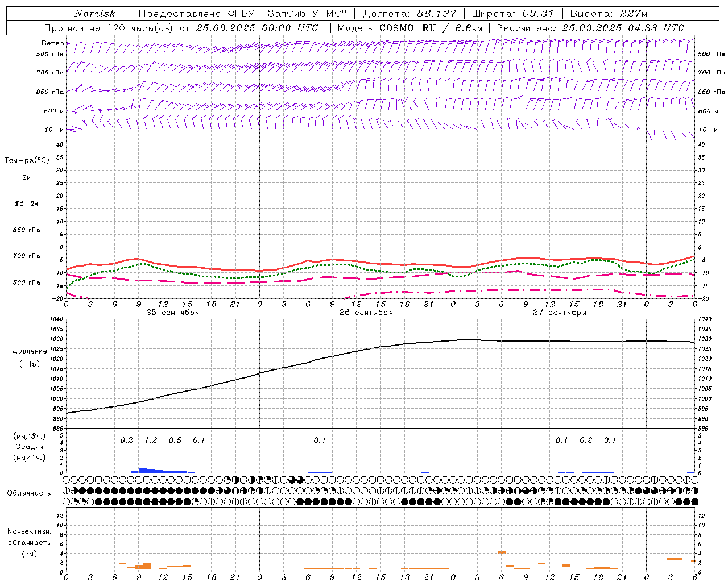Click the 500 м wind level label on left
Viewport: 728px width, 582px height.
(55, 111)
